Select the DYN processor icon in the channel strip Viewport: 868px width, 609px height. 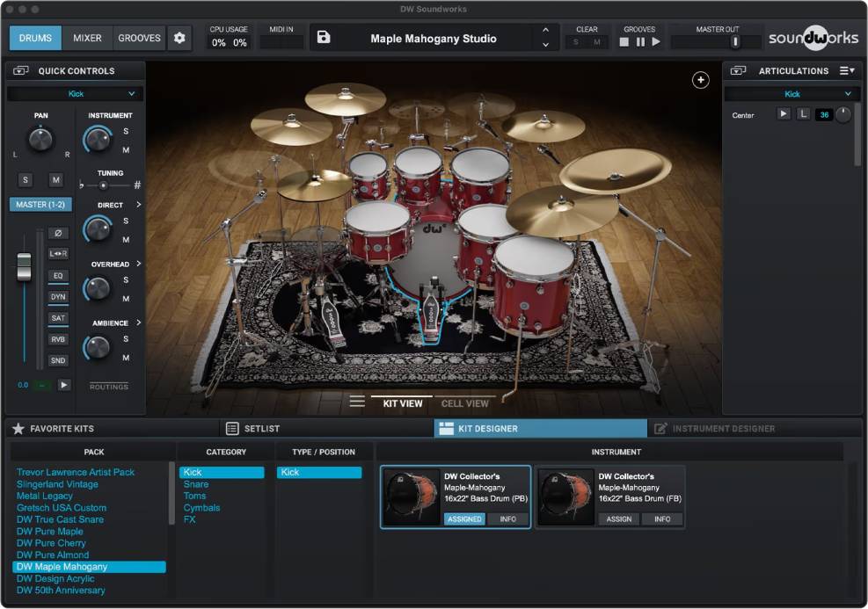[57, 296]
